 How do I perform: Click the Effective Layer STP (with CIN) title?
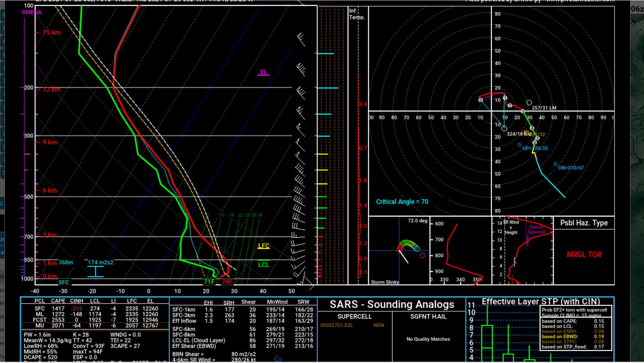[x=541, y=301]
